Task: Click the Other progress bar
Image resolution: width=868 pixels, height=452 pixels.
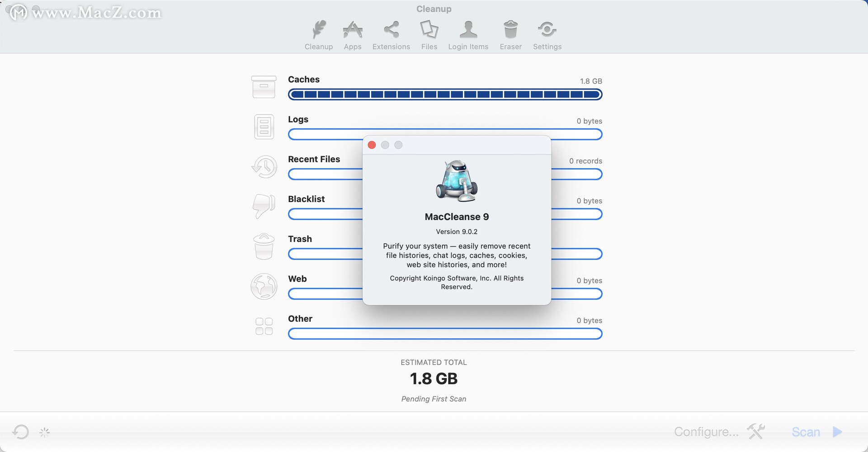Action: tap(445, 334)
